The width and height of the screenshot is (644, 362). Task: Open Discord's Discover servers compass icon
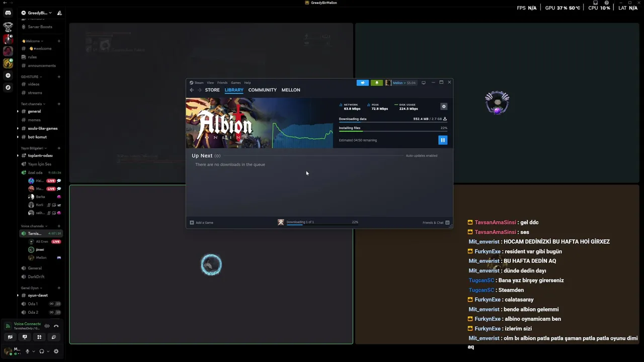pos(8,87)
